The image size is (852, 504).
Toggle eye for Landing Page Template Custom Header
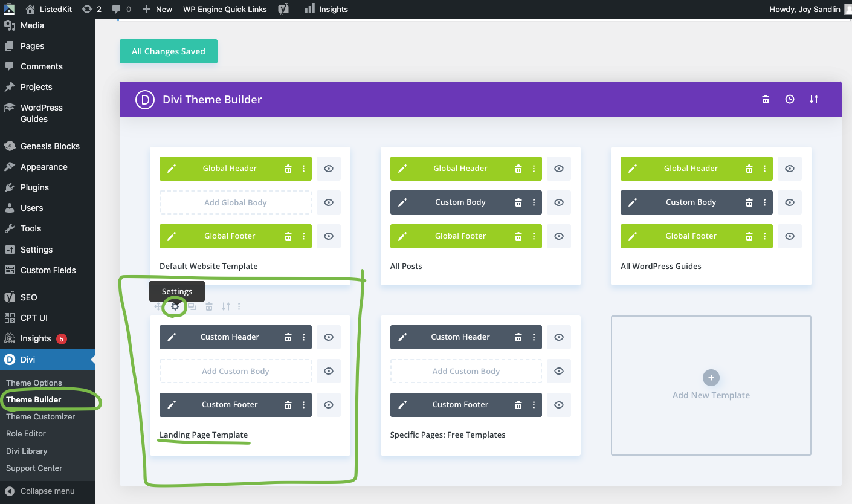[x=329, y=337]
